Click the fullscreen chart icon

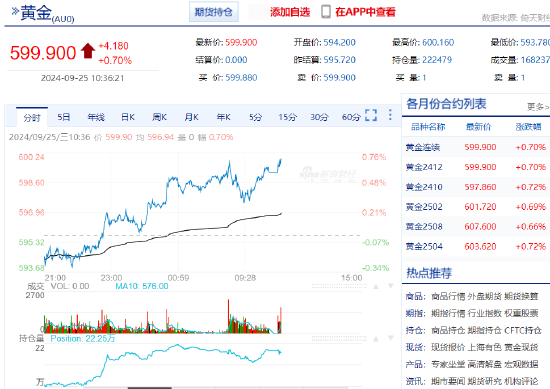tap(371, 115)
